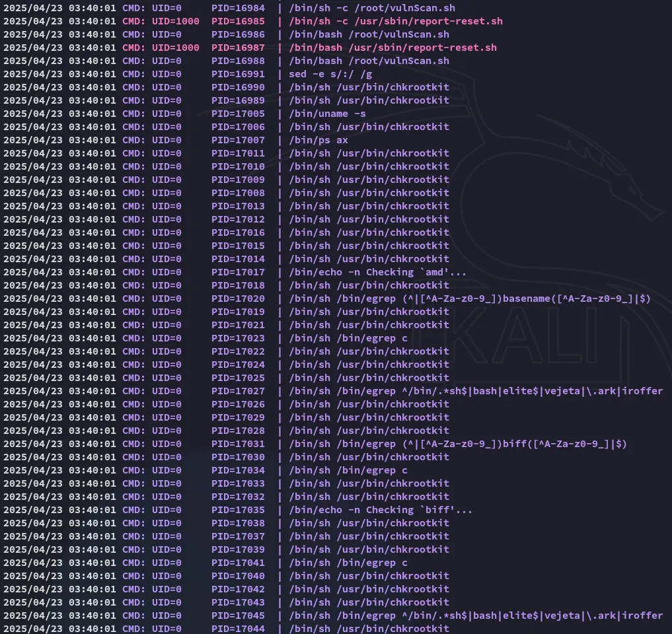
Task: Click the '/bin/sh -c /root/vulnScan.sh' command text
Action: 371,8
